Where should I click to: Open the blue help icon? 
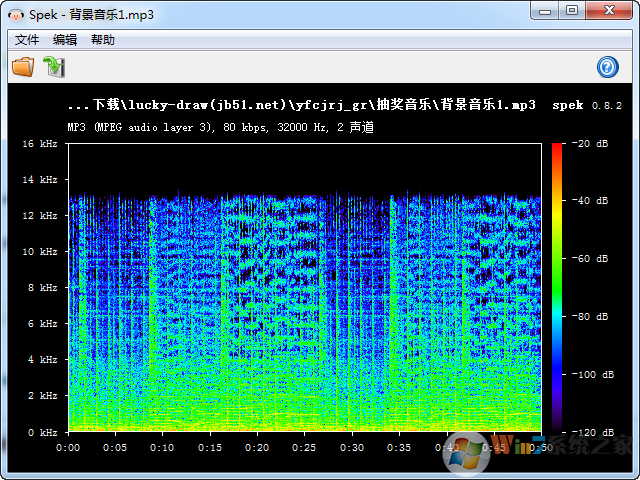coord(607,67)
